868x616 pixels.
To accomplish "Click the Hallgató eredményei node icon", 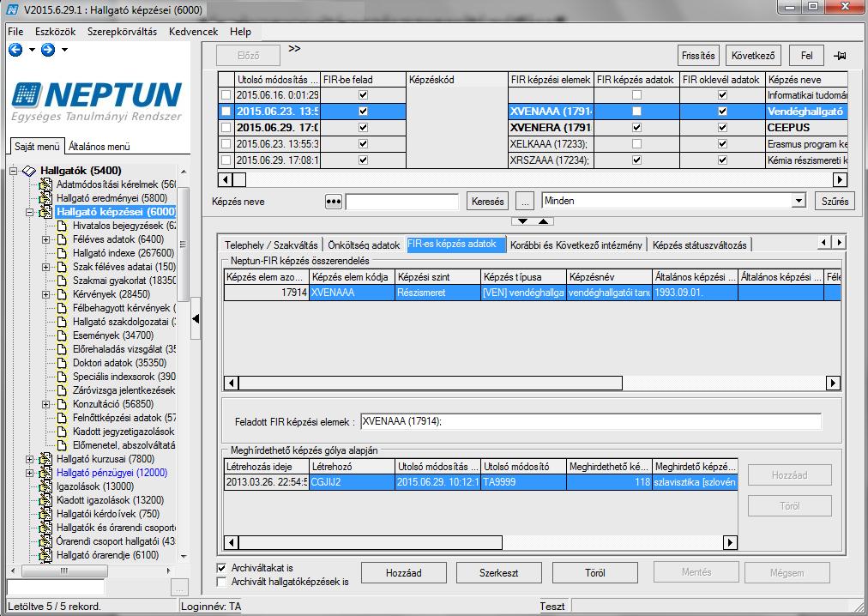I will click(x=45, y=198).
